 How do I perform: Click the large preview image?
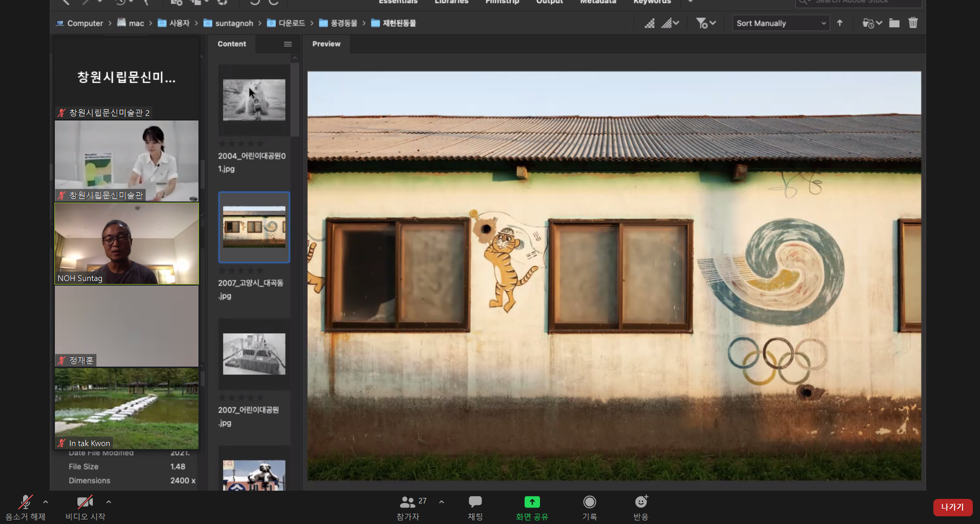tap(614, 276)
